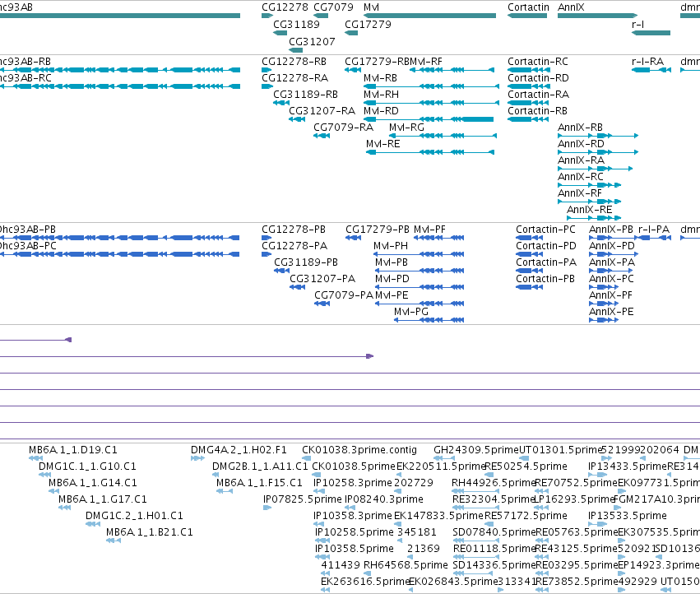The width and height of the screenshot is (700, 594).
Task: Click transcript Cortactin-RB
Action: click(x=528, y=119)
